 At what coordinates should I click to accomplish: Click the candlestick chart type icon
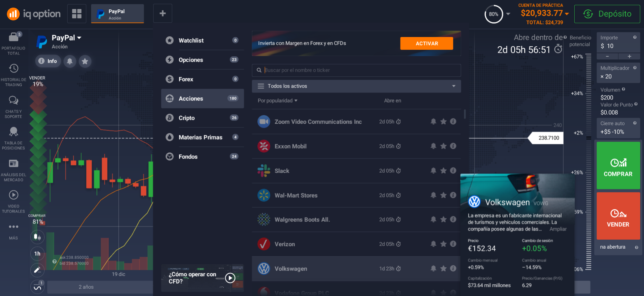37,237
